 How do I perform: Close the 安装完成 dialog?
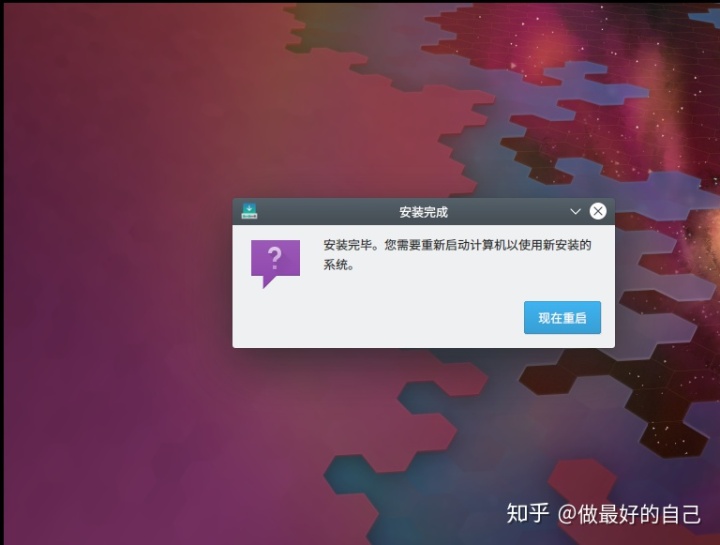597,211
